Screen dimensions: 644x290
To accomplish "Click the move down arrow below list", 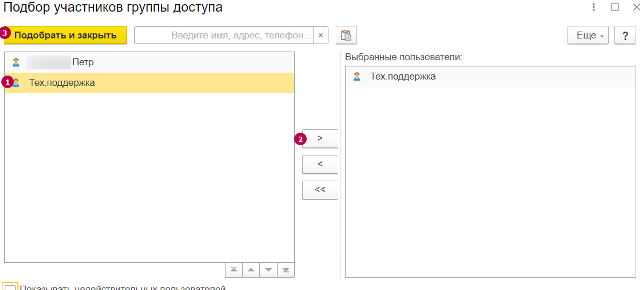I will [x=269, y=270].
